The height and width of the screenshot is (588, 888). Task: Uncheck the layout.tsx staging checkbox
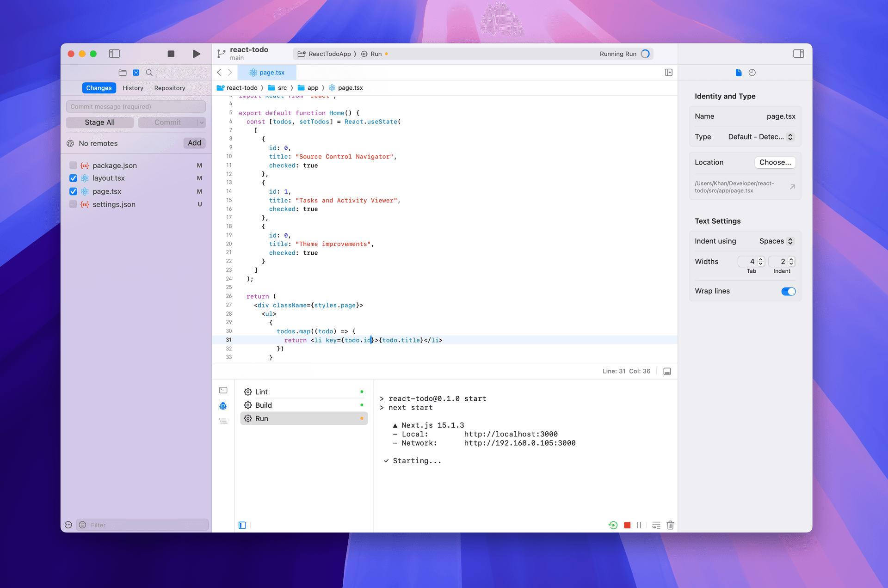[73, 178]
